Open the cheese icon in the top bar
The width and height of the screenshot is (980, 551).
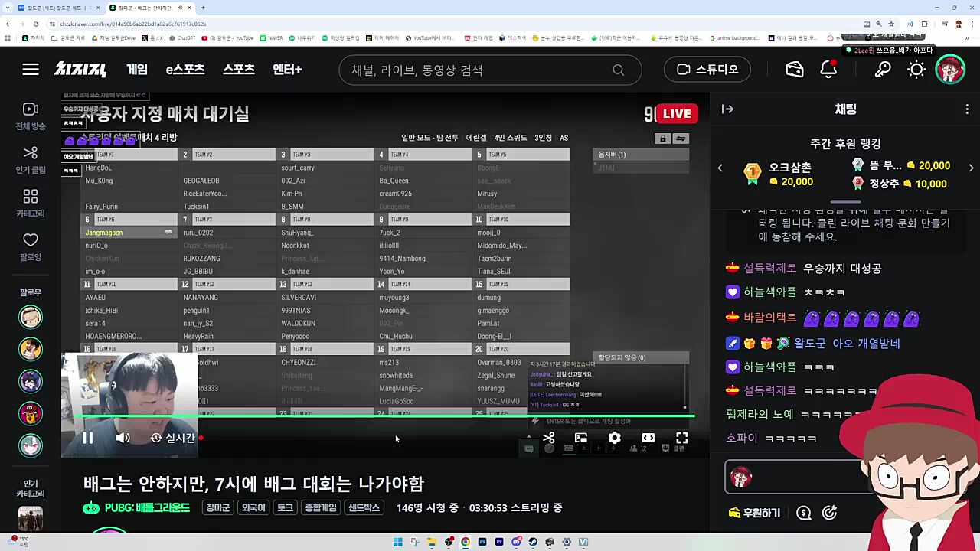click(x=795, y=70)
